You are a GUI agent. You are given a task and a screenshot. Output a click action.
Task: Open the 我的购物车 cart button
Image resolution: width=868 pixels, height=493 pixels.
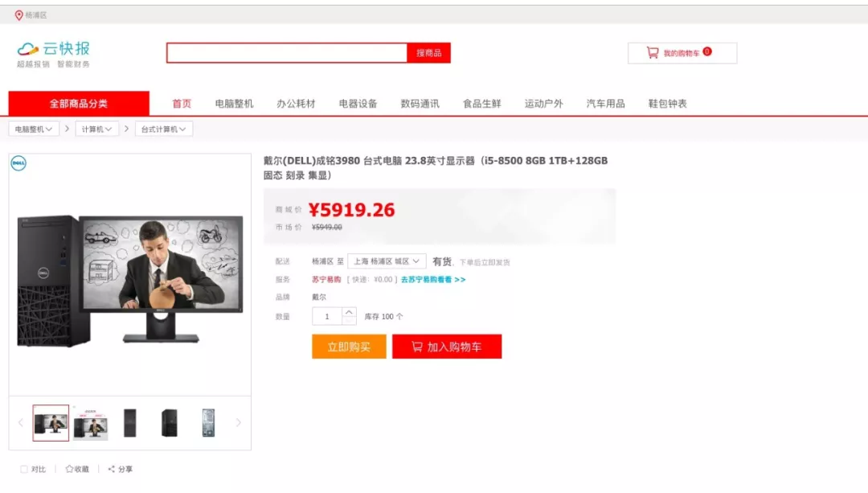[x=682, y=53]
